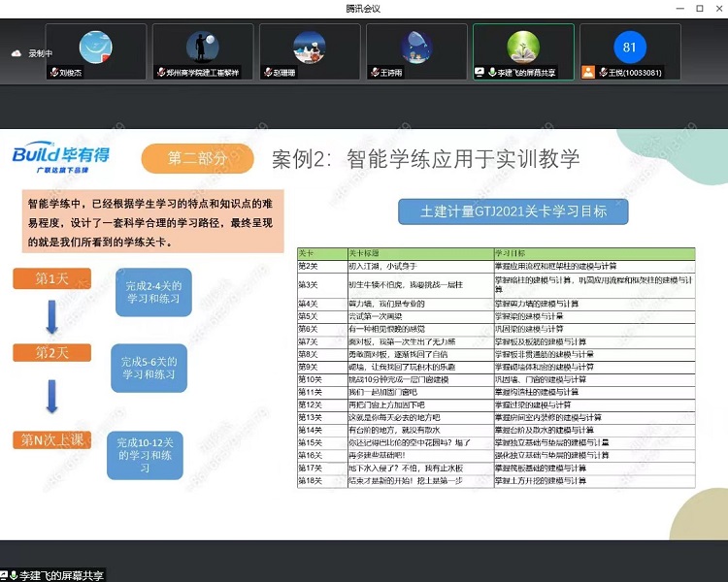Viewport: 728px width, 582px height.
Task: Click the orange host icon beside 王悦
Action: (x=588, y=73)
